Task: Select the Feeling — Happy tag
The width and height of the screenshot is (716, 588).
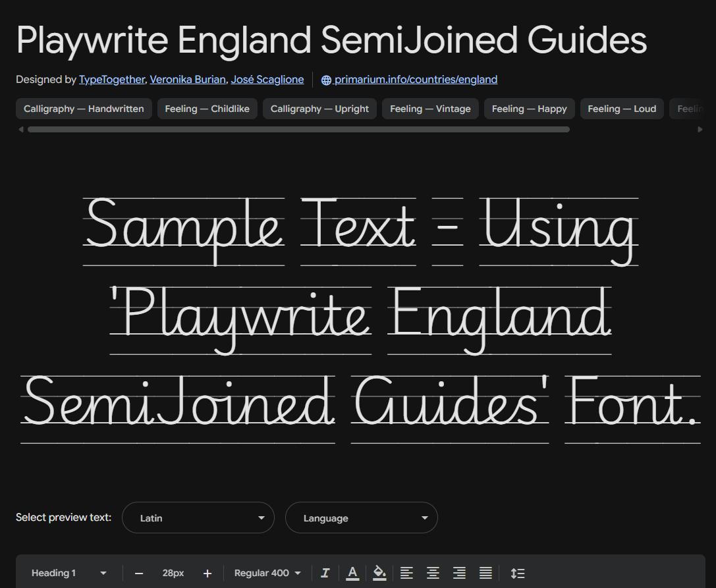Action: tap(529, 109)
